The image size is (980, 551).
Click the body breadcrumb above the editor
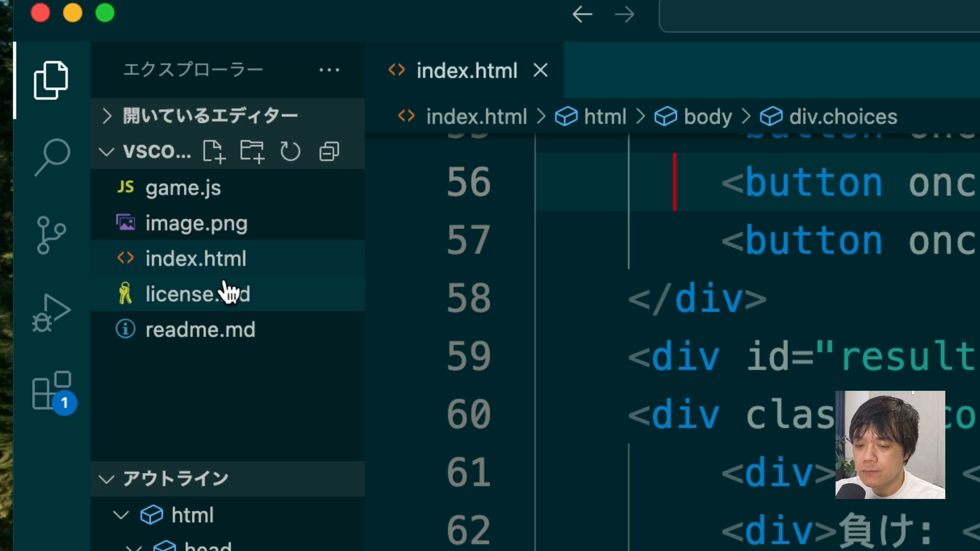pyautogui.click(x=706, y=116)
